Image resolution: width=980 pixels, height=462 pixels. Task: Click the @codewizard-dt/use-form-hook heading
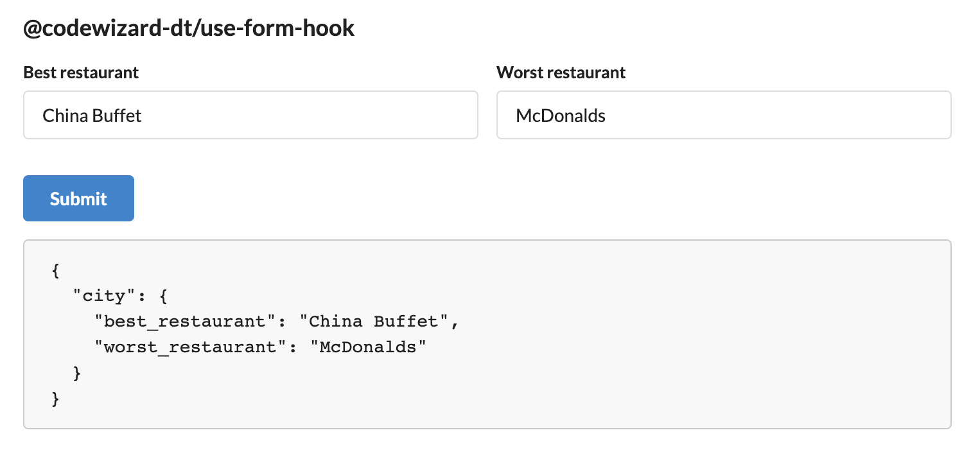[x=189, y=28]
